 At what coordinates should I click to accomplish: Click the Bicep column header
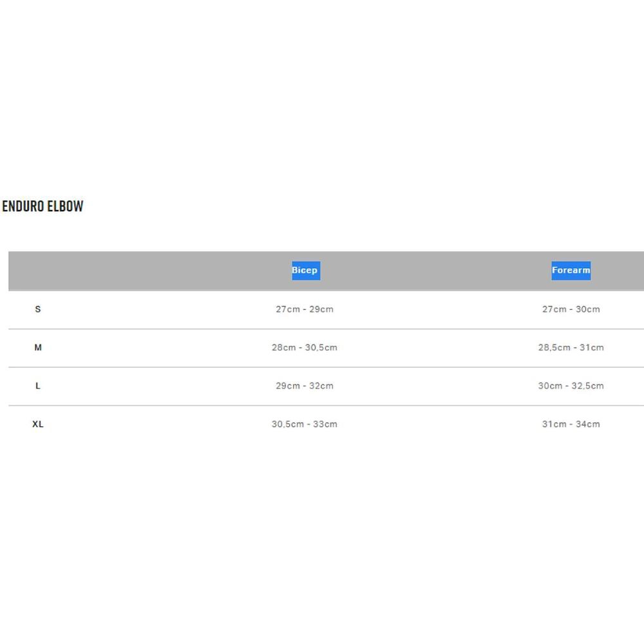click(x=305, y=270)
